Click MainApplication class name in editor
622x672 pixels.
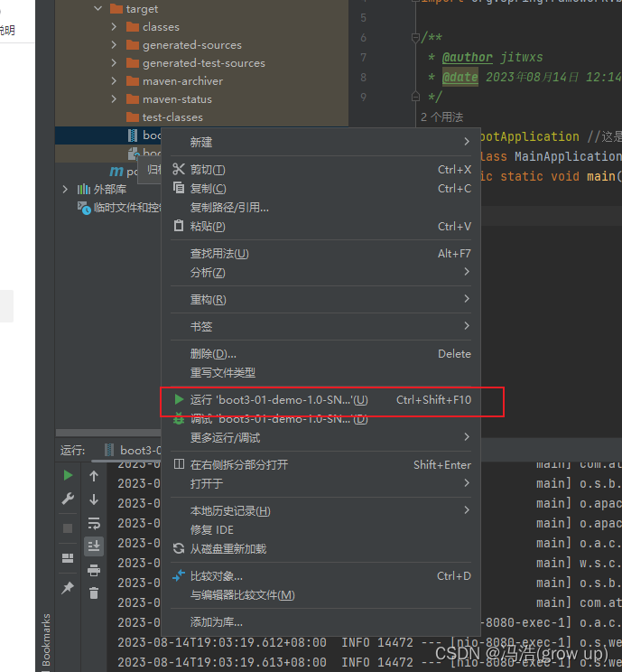tap(568, 156)
